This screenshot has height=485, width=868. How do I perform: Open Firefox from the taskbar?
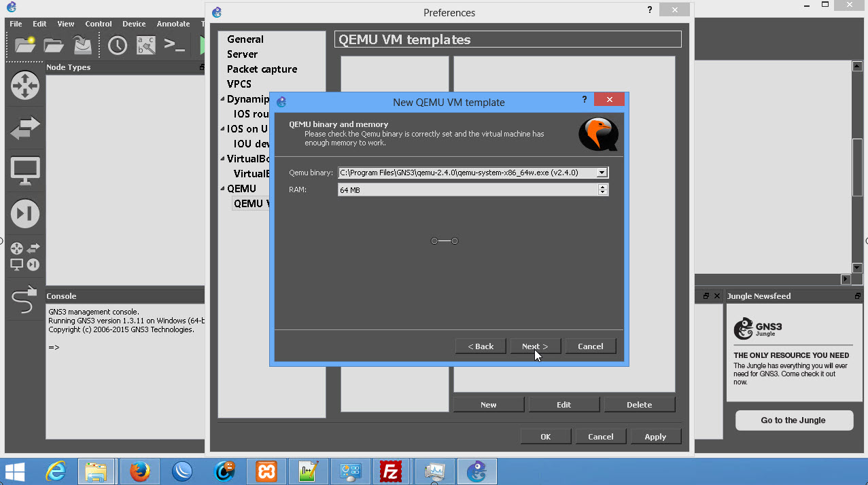click(x=139, y=471)
